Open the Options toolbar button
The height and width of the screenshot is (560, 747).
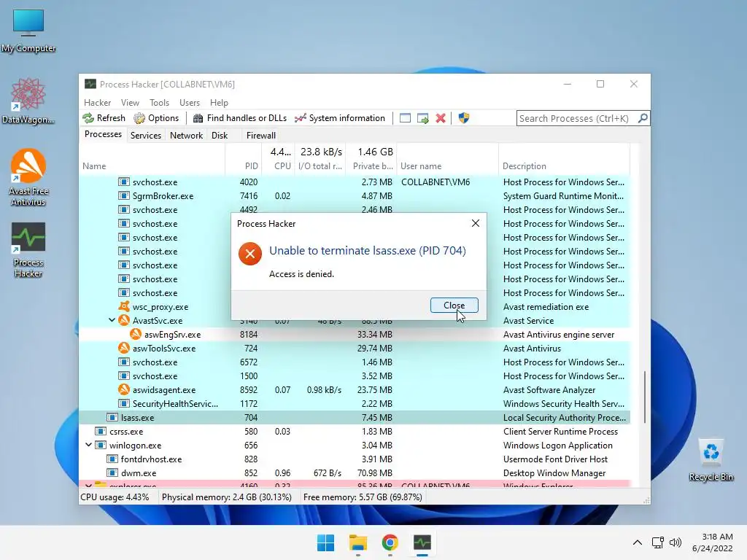pyautogui.click(x=156, y=118)
